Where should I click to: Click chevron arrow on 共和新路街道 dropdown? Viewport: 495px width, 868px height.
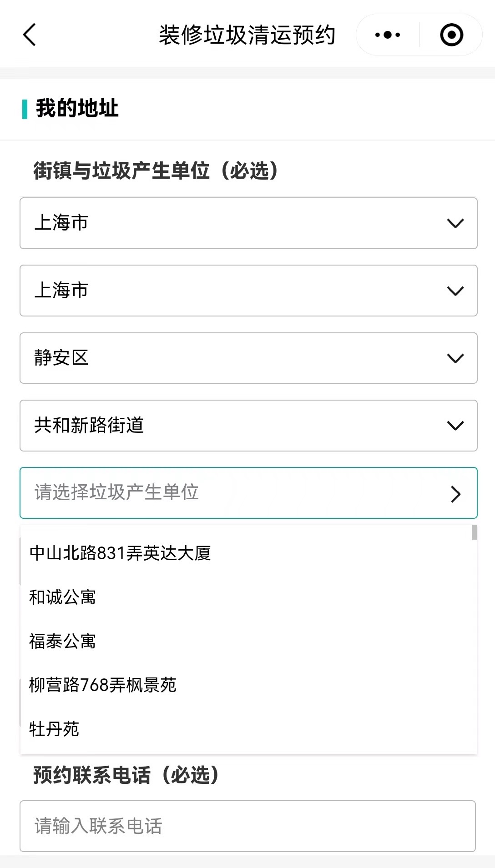pos(455,426)
